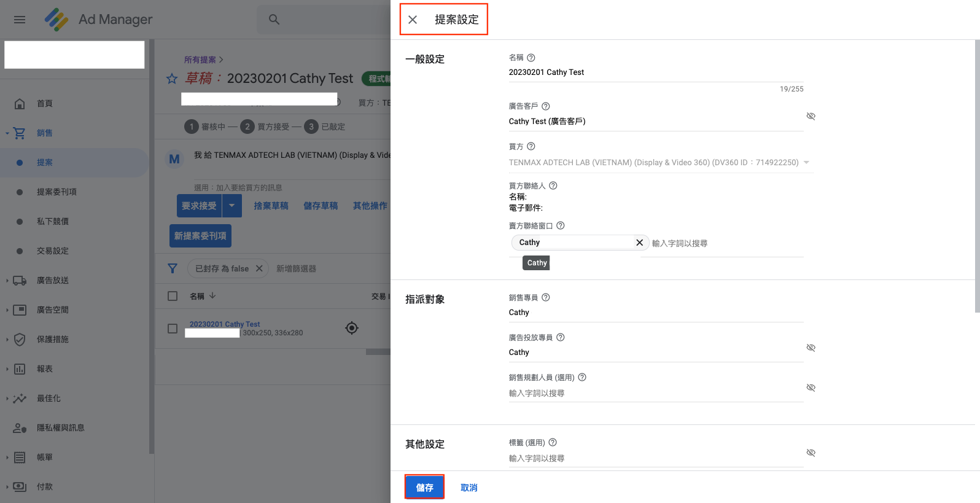Open the hamburger main menu

20,20
